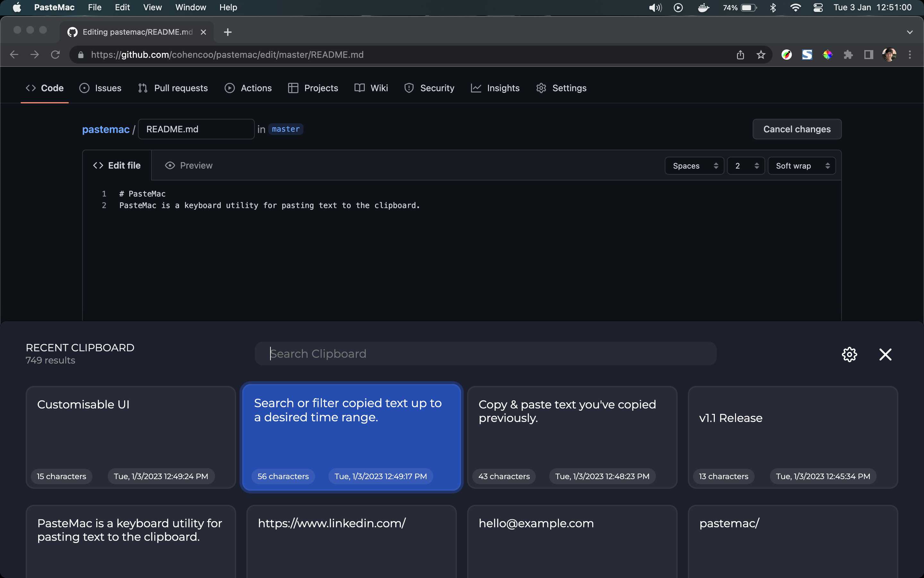Viewport: 924px width, 578px height.
Task: Click the README.md filename field
Action: coord(196,129)
